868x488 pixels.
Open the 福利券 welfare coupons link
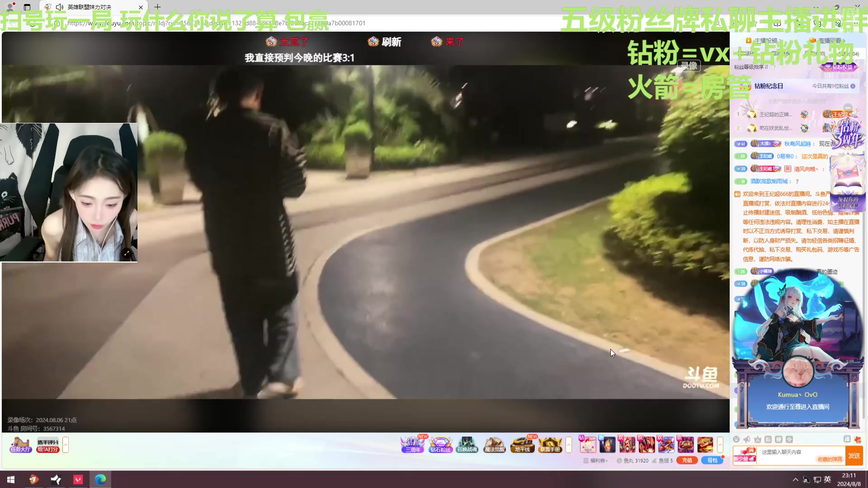point(595,460)
